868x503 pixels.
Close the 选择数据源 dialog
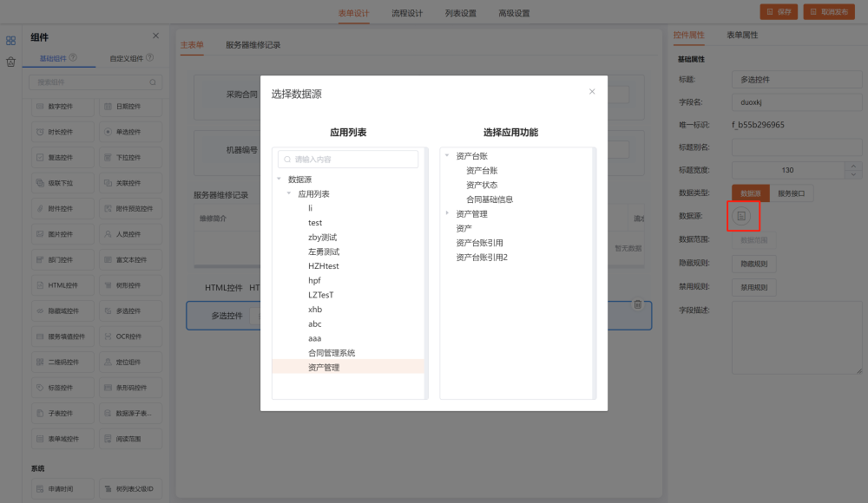[592, 91]
